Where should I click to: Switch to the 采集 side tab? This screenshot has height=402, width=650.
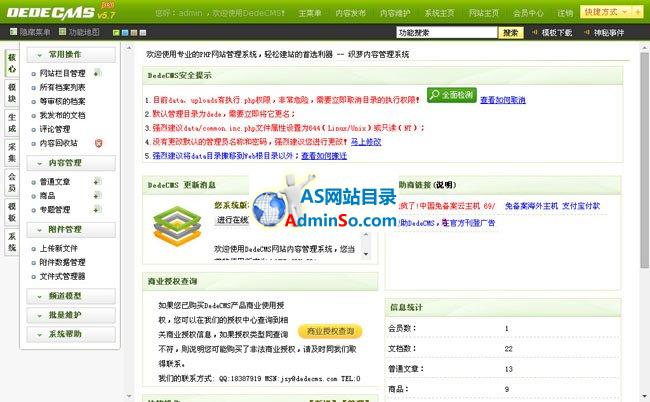pyautogui.click(x=12, y=153)
